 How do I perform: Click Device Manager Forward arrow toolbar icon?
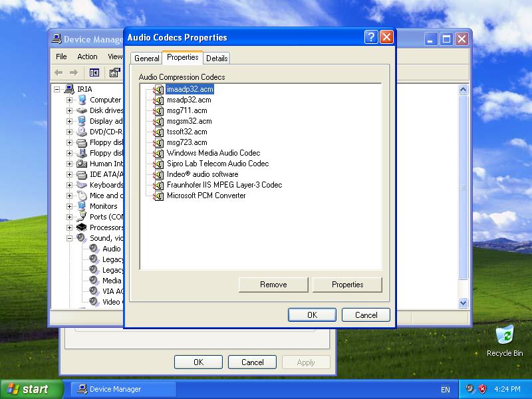(x=74, y=72)
